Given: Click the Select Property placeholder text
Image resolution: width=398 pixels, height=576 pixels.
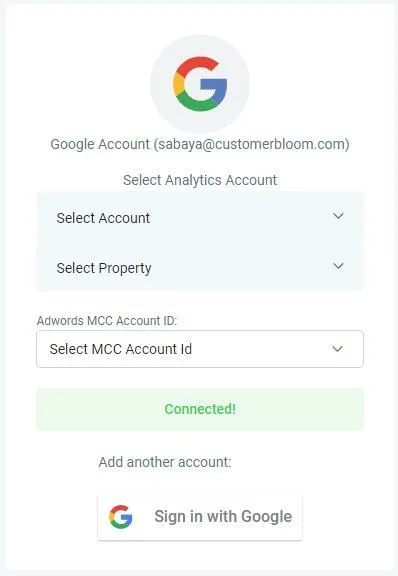Looking at the screenshot, I should 104,269.
